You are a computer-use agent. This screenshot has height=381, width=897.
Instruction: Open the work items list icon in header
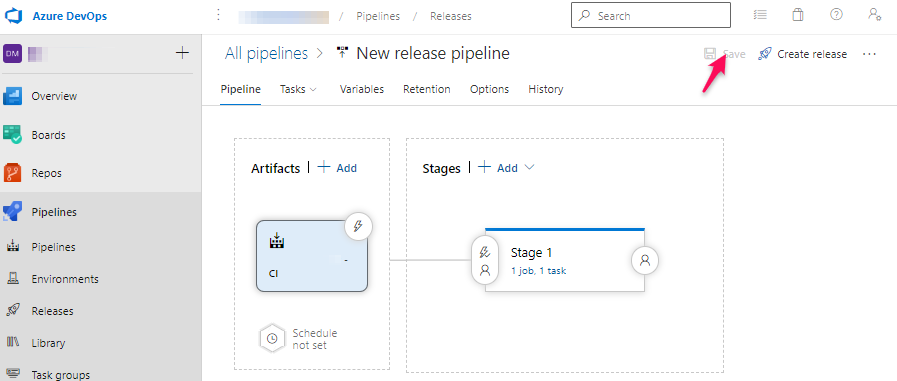tap(760, 15)
